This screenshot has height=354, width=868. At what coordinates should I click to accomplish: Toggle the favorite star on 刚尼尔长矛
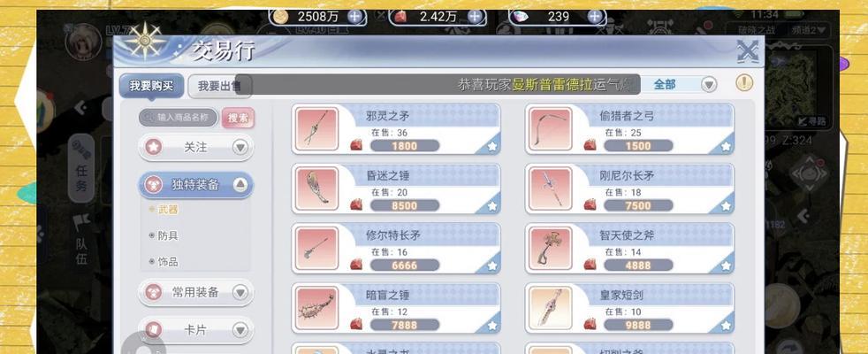726,206
